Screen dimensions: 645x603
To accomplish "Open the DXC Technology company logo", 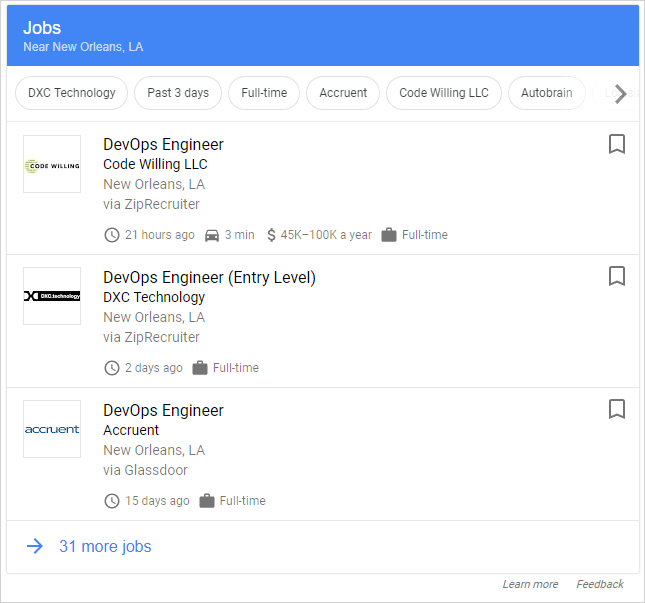I will (x=52, y=296).
